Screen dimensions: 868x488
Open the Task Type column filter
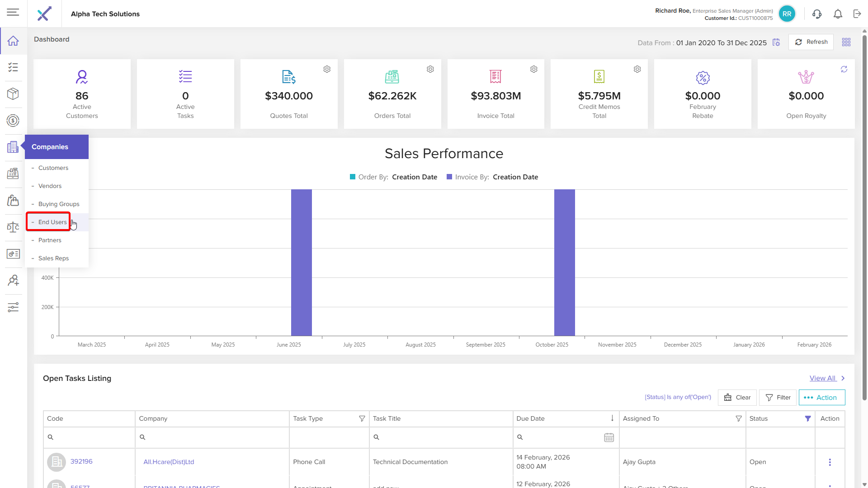click(x=362, y=419)
